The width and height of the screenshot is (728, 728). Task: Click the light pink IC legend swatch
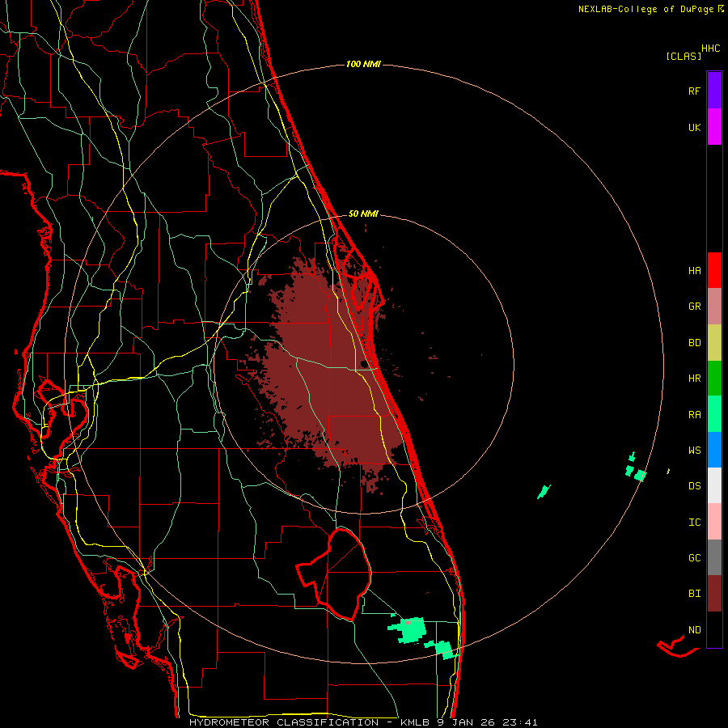coord(714,522)
